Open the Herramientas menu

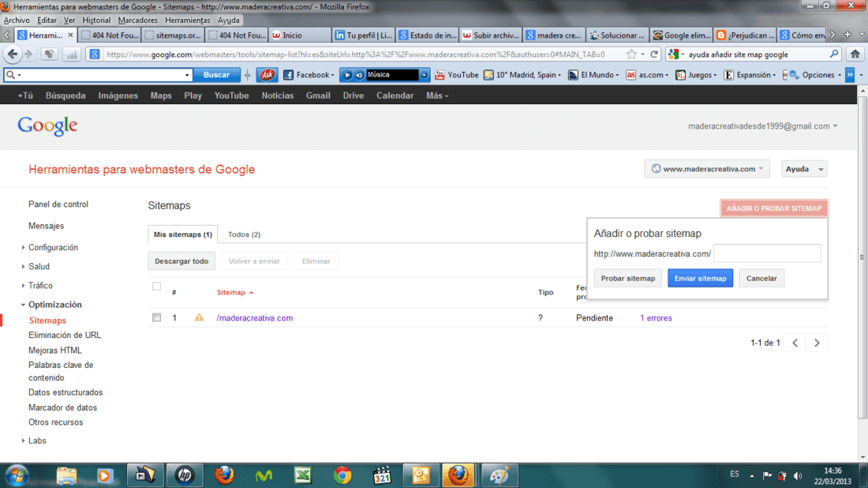click(188, 20)
